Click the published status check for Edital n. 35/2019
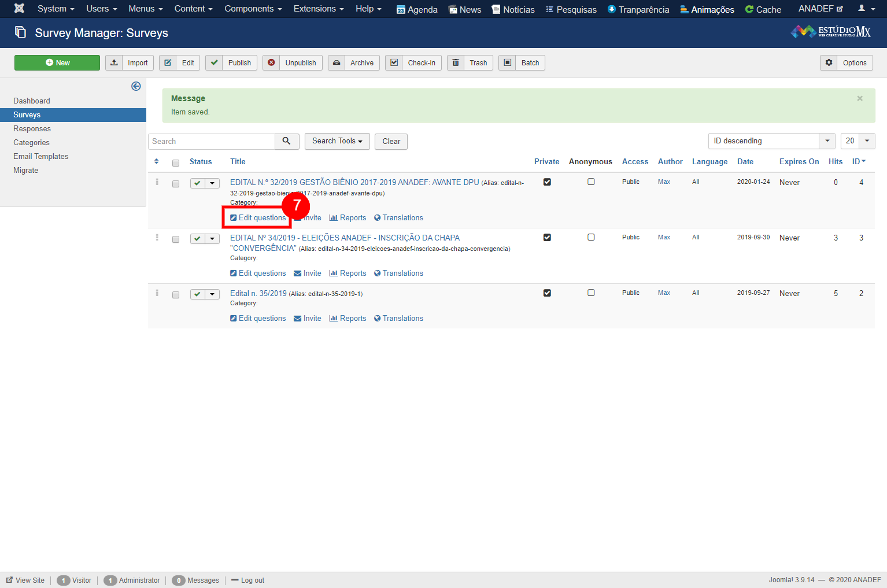 [x=198, y=294]
